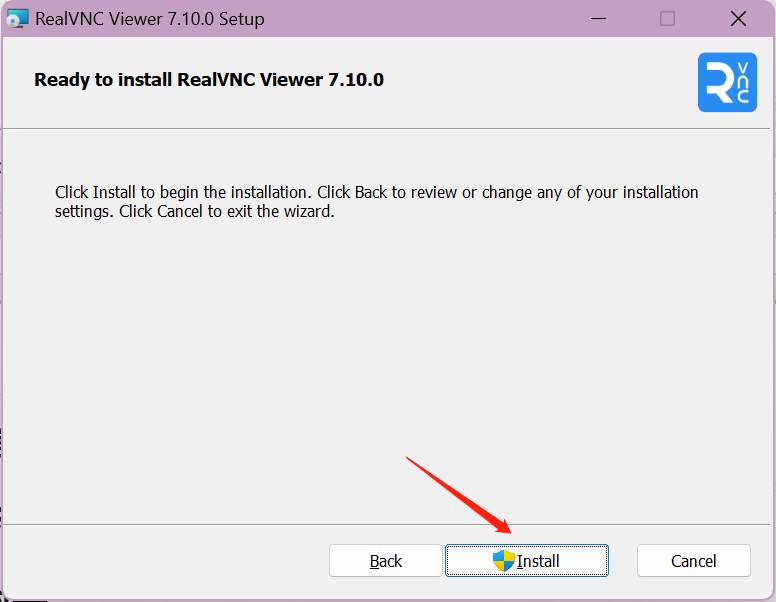The height and width of the screenshot is (602, 776).
Task: Click the red arrow annotation
Action: pyautogui.click(x=460, y=495)
